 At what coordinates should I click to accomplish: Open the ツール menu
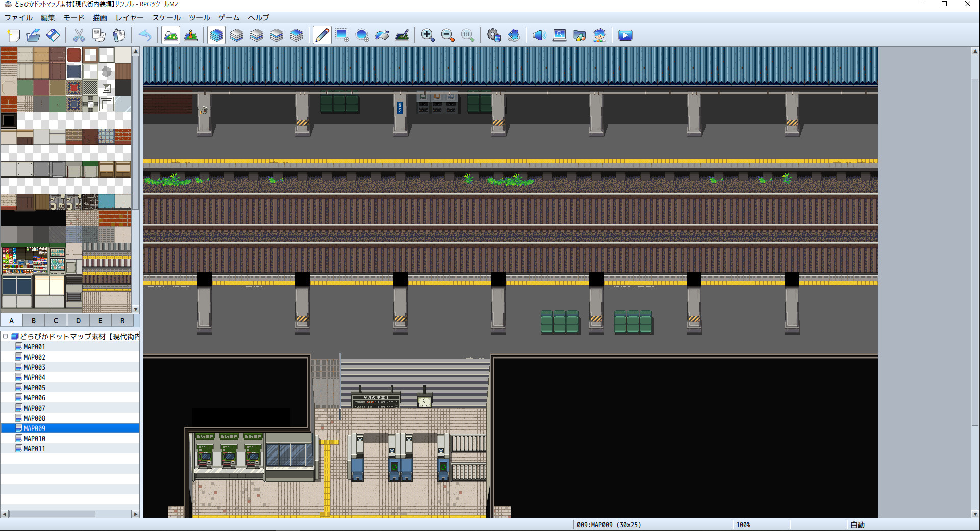[x=198, y=17]
